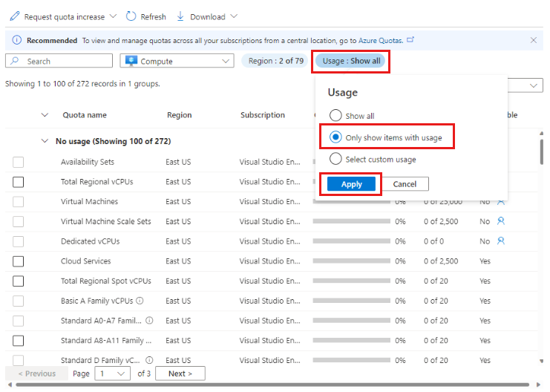Click the Search input field

click(59, 61)
